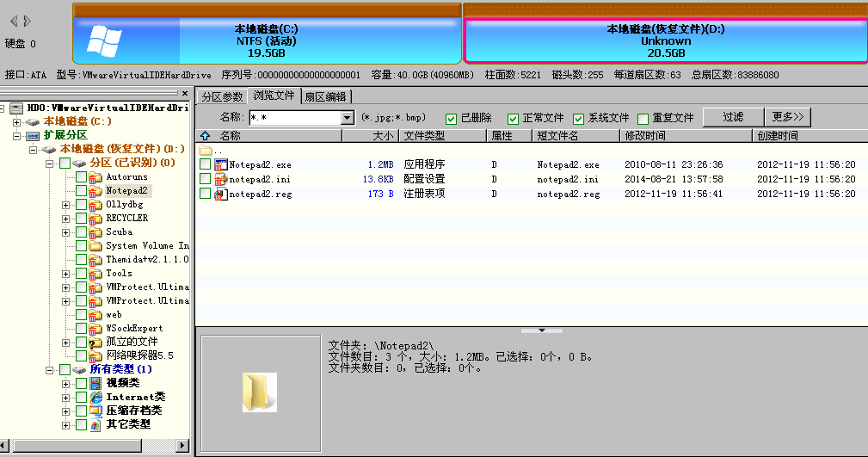Click the Windows logo on C: partition
868x457 pixels.
[103, 40]
